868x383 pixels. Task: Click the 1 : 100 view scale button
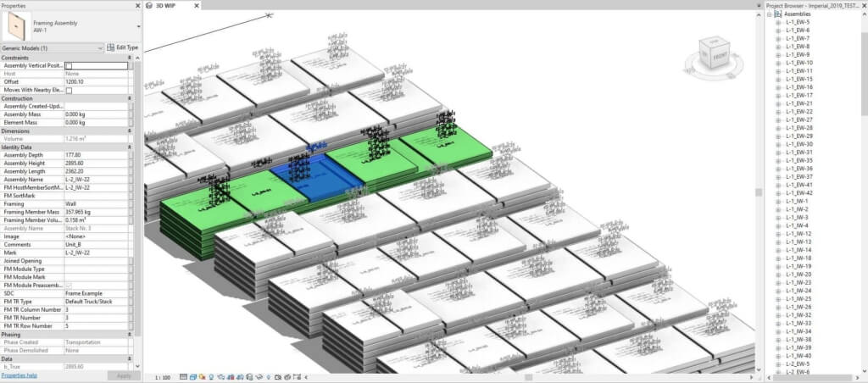(x=162, y=377)
